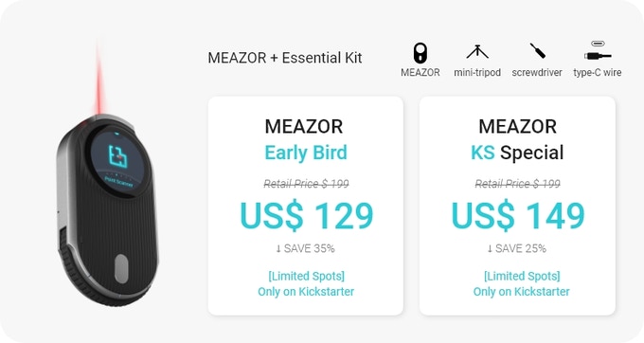
Task: Click the US$ 149 price
Action: 517,215
